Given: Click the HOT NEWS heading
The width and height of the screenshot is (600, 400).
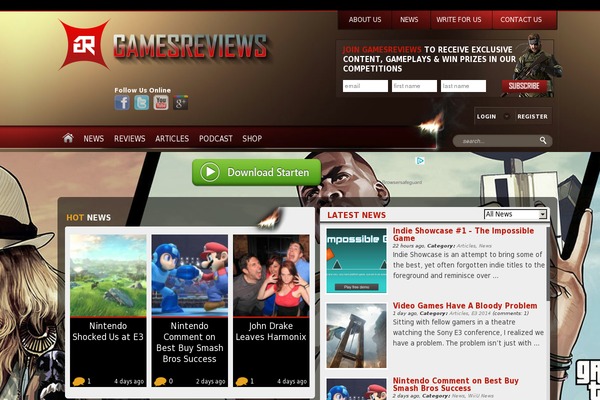Looking at the screenshot, I should click(88, 217).
